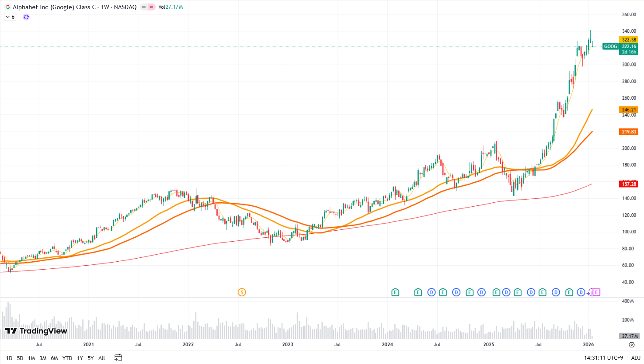The height and width of the screenshot is (364, 644).
Task: Click the pink approximate-equals data status icon
Action: point(151,7)
